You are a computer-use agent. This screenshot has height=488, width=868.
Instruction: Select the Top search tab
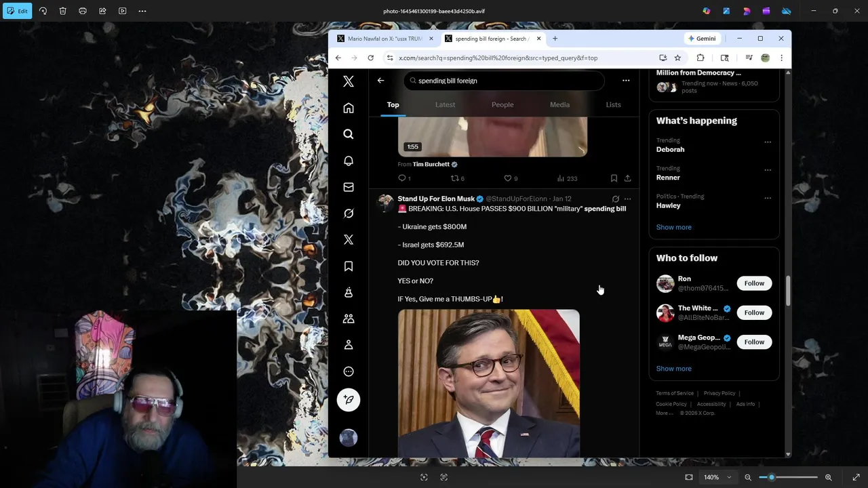[x=393, y=104]
